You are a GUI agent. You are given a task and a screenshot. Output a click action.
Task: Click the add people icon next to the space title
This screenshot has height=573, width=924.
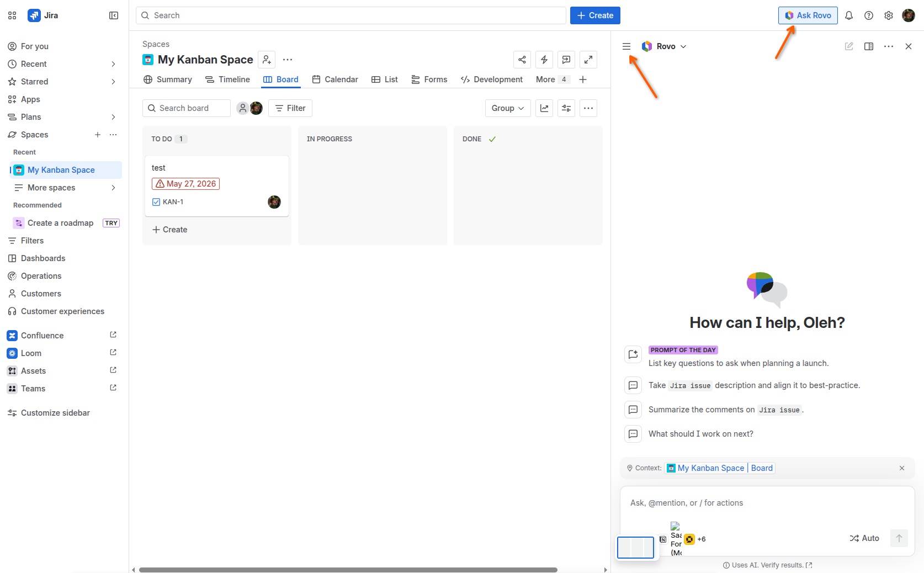tap(267, 60)
